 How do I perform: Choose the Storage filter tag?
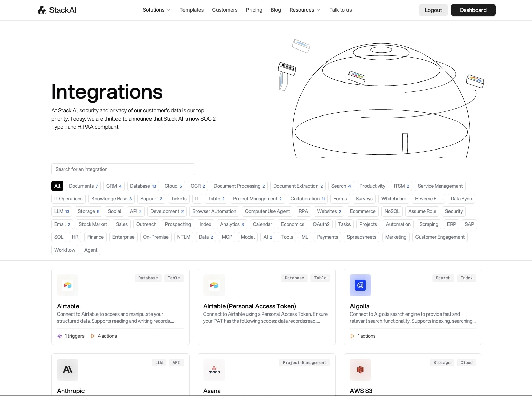[89, 211]
